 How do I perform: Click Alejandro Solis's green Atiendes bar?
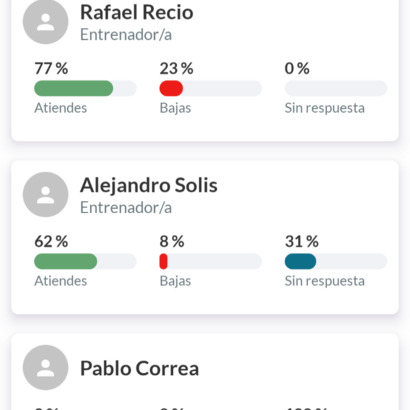(85, 261)
